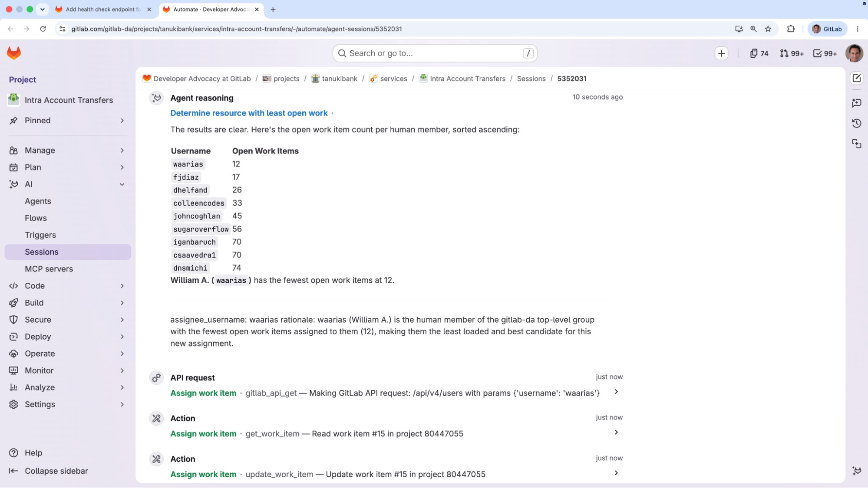This screenshot has height=488, width=868.
Task: Open Duo agent icon at bottom right
Action: tap(857, 471)
